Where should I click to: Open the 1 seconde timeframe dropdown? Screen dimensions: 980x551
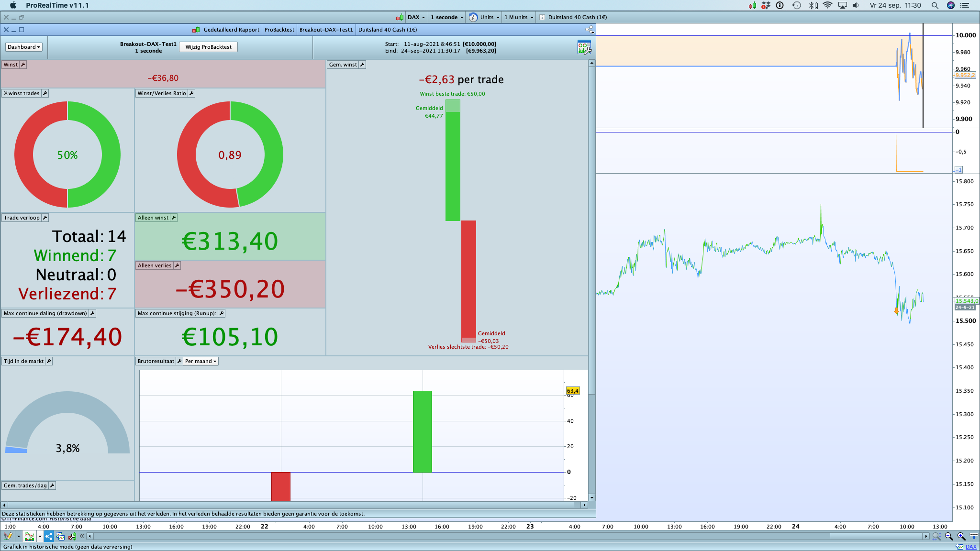coord(446,17)
